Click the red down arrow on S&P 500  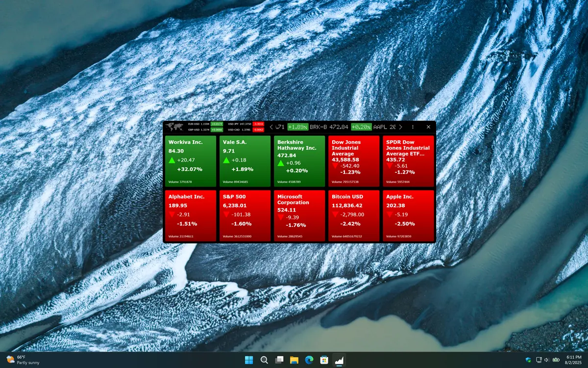226,215
